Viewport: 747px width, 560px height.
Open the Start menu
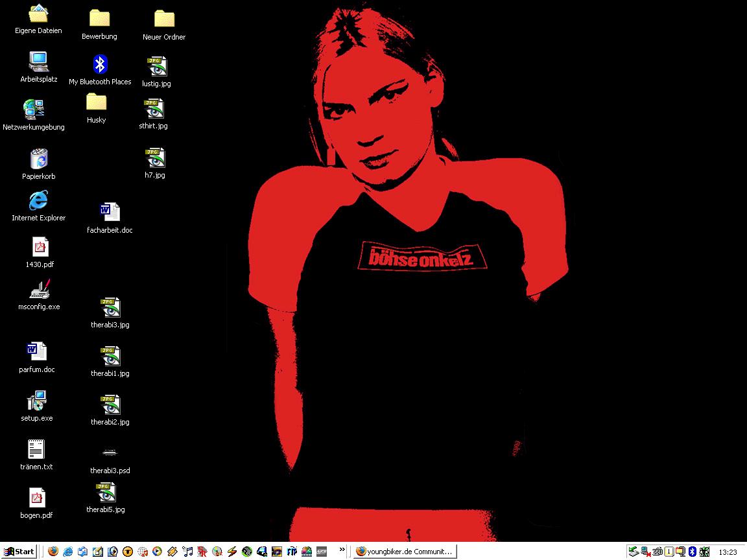click(x=19, y=552)
